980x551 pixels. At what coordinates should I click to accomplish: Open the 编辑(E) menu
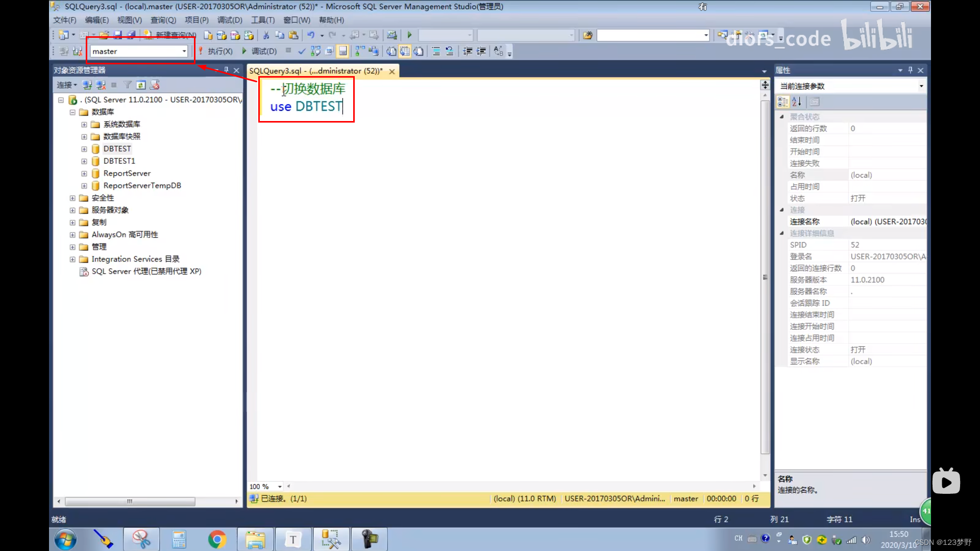click(97, 20)
